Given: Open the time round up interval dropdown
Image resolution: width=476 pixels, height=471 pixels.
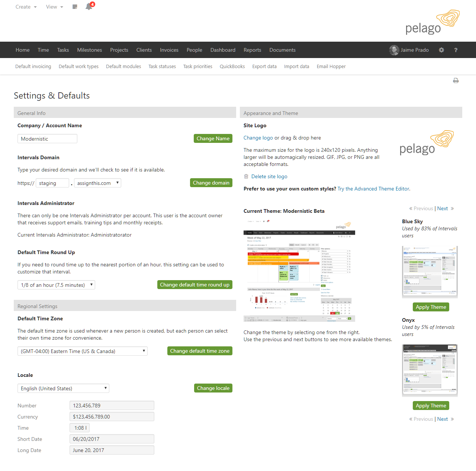Looking at the screenshot, I should point(56,285).
